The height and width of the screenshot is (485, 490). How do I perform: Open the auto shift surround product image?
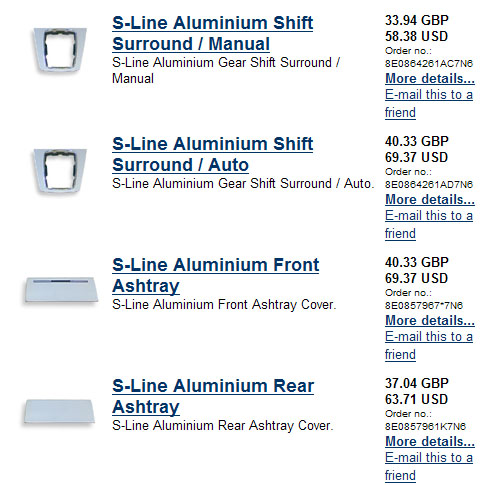[60, 171]
